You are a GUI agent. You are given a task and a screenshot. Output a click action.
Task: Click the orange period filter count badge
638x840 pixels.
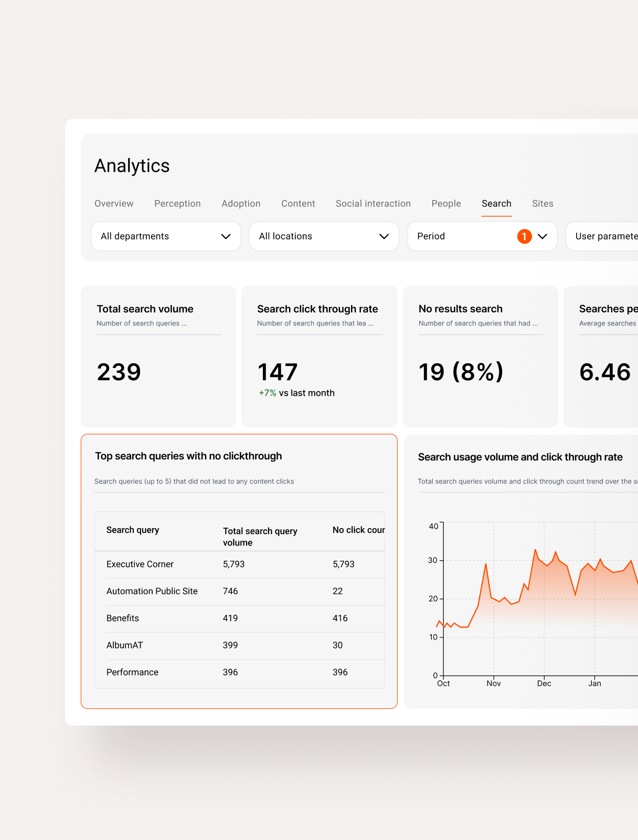click(x=524, y=236)
